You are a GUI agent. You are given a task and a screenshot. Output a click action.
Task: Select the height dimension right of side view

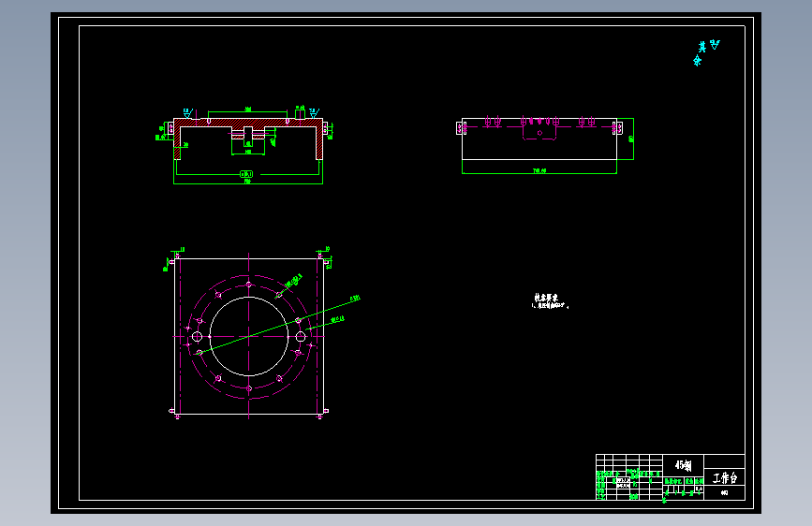click(x=630, y=139)
